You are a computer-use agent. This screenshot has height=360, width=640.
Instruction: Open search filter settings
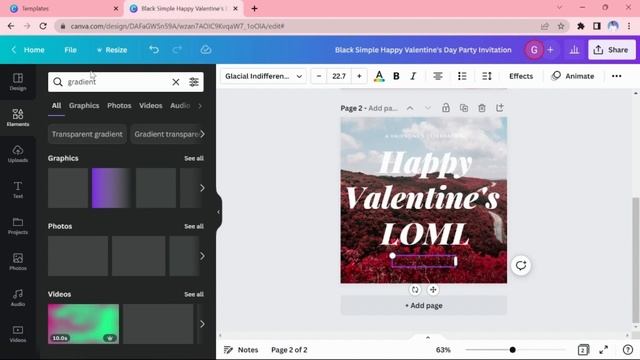point(194,82)
